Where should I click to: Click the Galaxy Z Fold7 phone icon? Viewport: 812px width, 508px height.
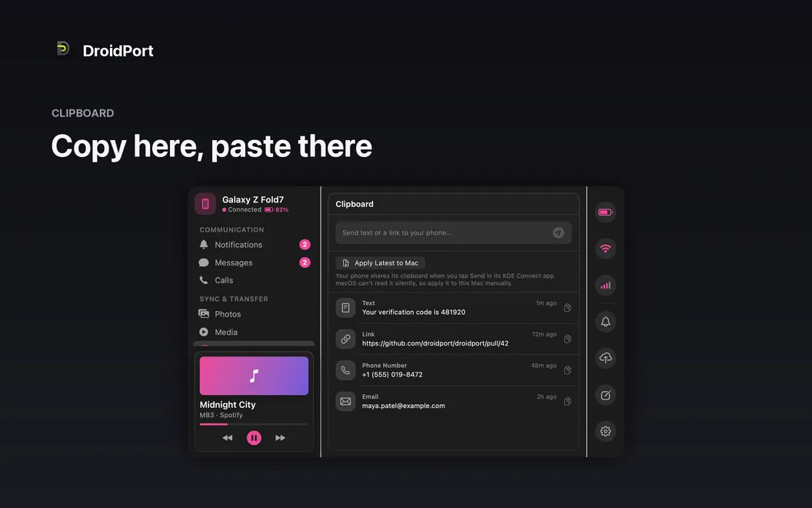pyautogui.click(x=205, y=204)
